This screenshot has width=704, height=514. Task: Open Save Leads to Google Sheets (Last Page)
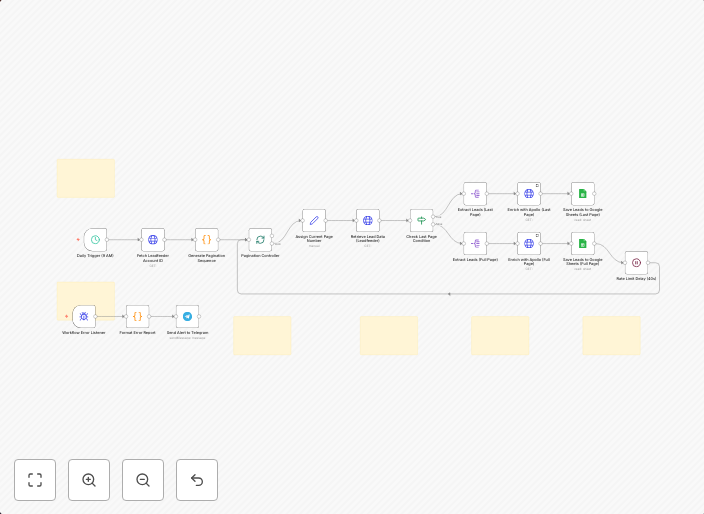(583, 194)
